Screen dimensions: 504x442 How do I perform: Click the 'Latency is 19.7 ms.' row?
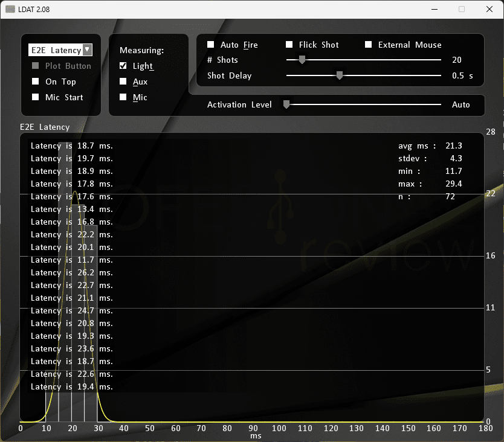tap(72, 158)
